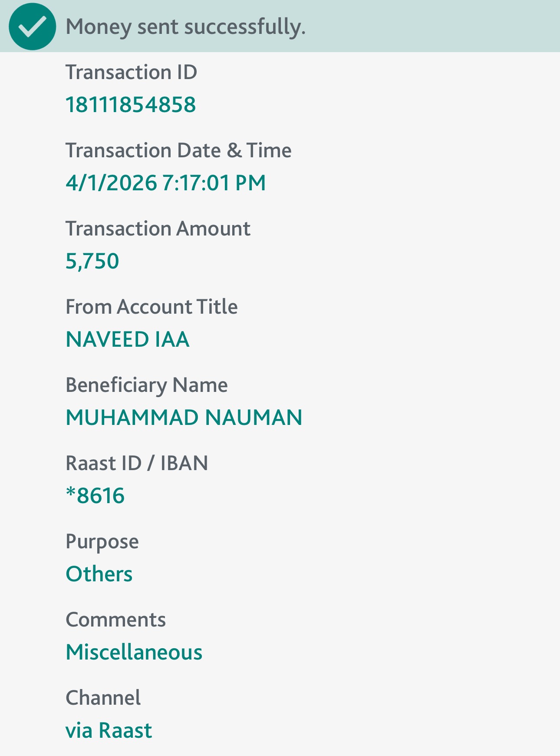Tap the "Money sent successfully." banner message

[185, 27]
